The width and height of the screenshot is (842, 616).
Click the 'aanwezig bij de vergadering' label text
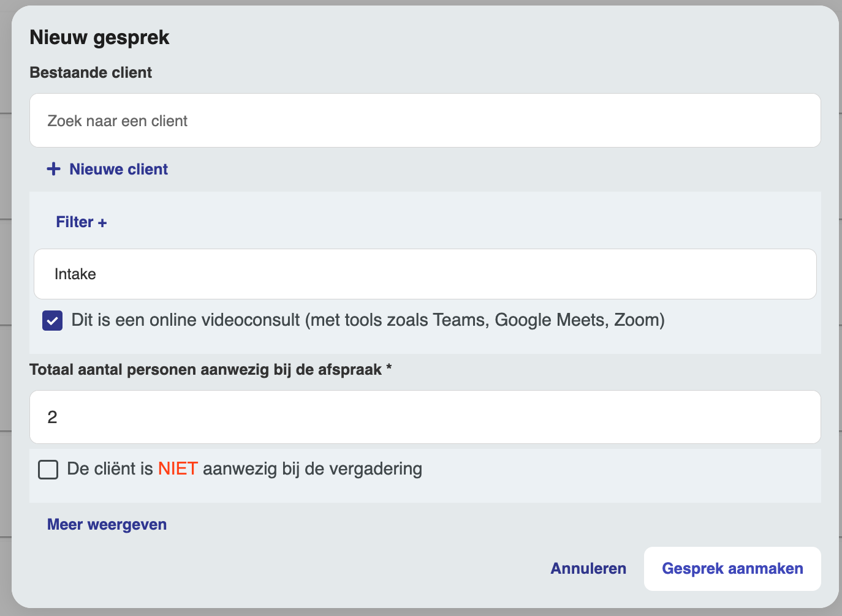(313, 469)
